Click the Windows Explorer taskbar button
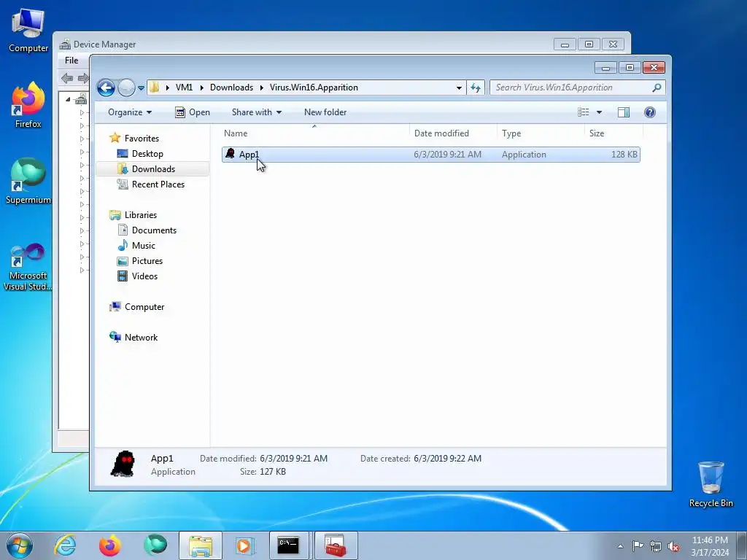This screenshot has height=560, width=747. 201,545
